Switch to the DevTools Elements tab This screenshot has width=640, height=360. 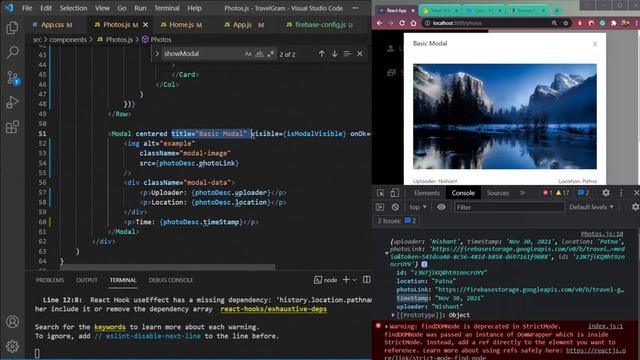click(x=427, y=193)
